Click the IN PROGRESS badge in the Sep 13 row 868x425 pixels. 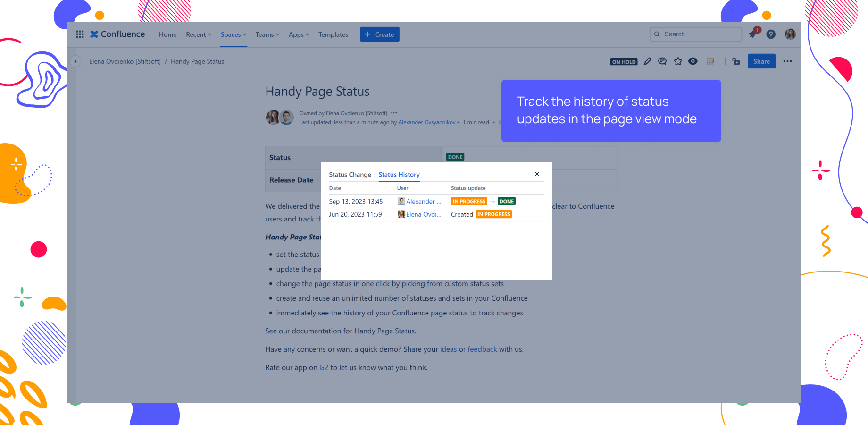click(x=469, y=201)
